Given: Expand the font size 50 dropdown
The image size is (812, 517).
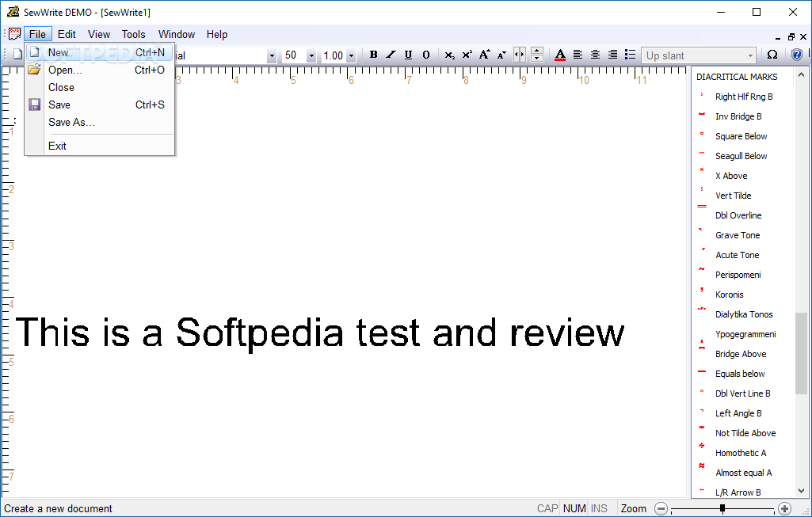Looking at the screenshot, I should (311, 55).
